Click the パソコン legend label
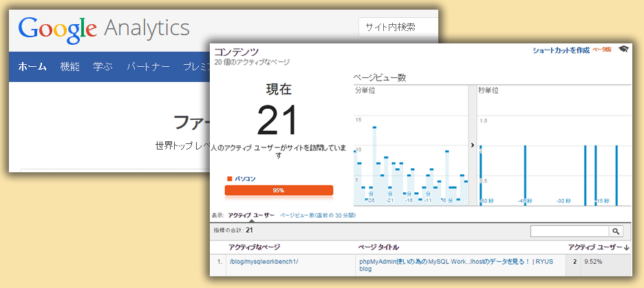This screenshot has width=644, height=288. pos(245,179)
